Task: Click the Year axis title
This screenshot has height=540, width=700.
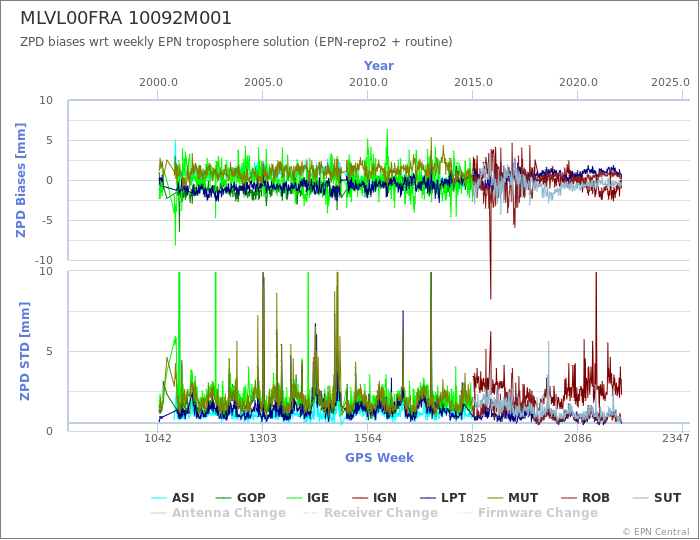Action: [x=379, y=66]
